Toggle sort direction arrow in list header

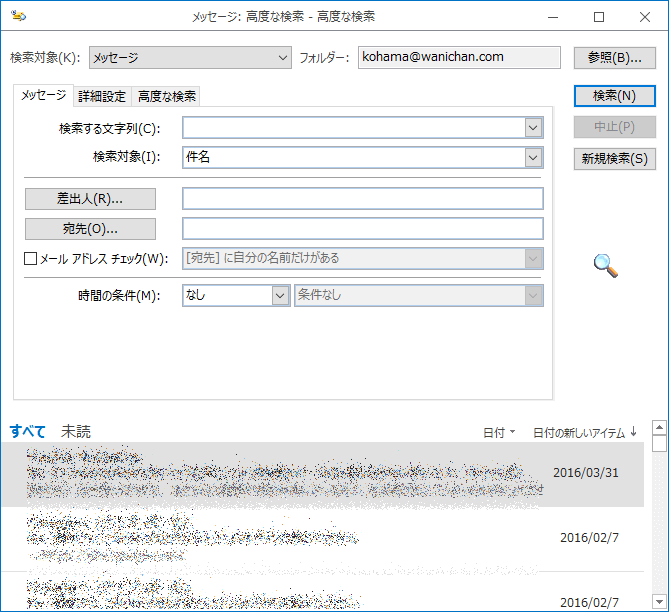633,432
